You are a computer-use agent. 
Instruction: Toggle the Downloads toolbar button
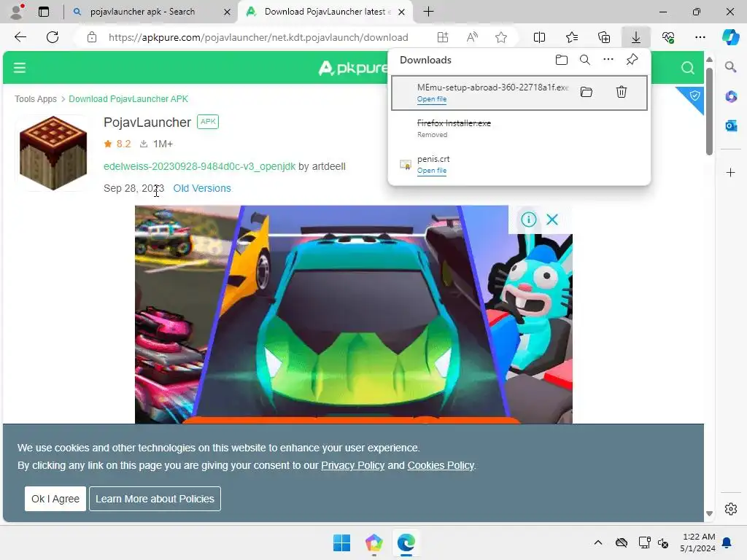[636, 37]
